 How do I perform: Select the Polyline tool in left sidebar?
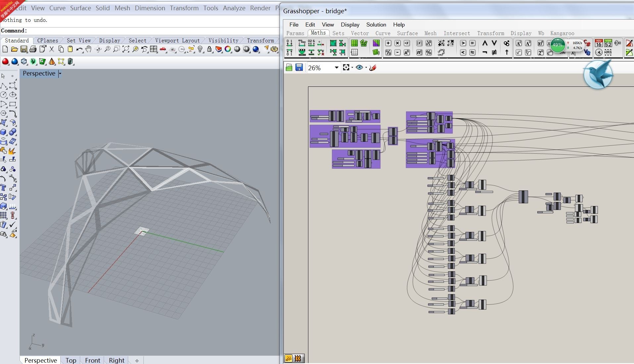tap(4, 86)
